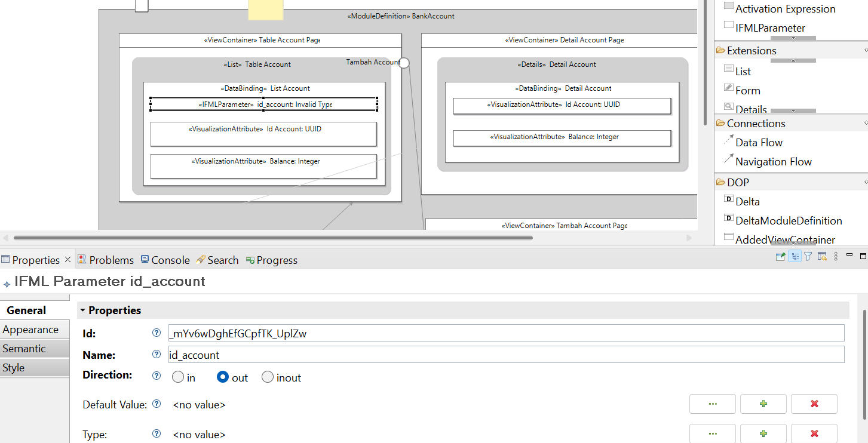868x443 pixels.
Task: Click the help icon next to Type
Action: point(157,434)
